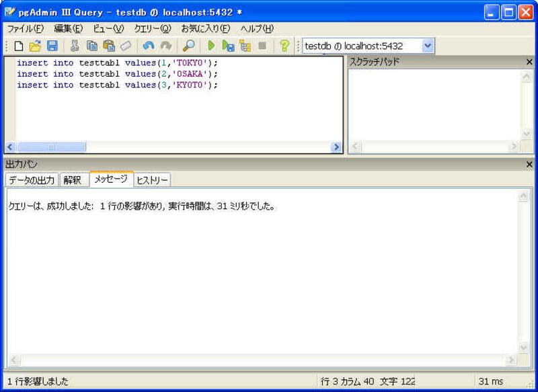538x392 pixels.
Task: Click the SQL editor horizontal scrollbar thumb
Action: 51,147
